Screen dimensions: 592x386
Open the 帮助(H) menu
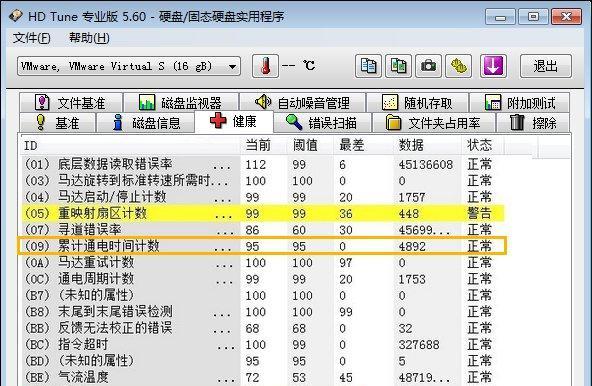[x=89, y=38]
